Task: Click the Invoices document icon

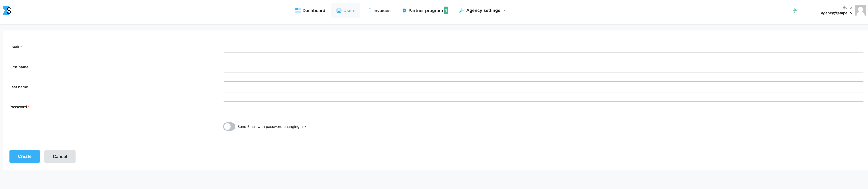Action: tap(369, 10)
